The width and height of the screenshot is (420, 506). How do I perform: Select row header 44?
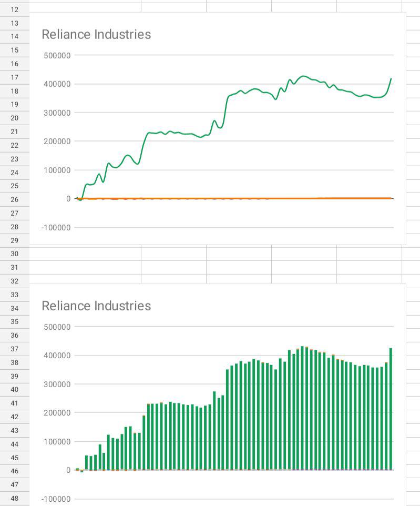click(15, 444)
